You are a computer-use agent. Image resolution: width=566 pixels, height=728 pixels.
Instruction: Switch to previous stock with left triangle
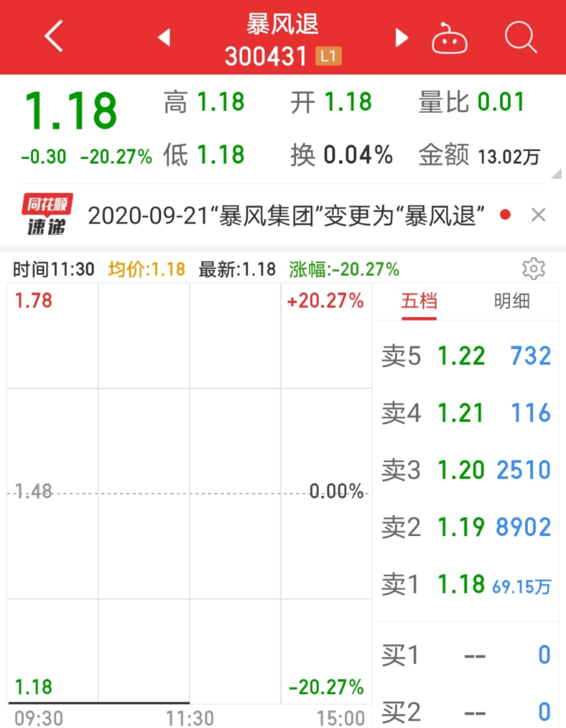(x=164, y=37)
